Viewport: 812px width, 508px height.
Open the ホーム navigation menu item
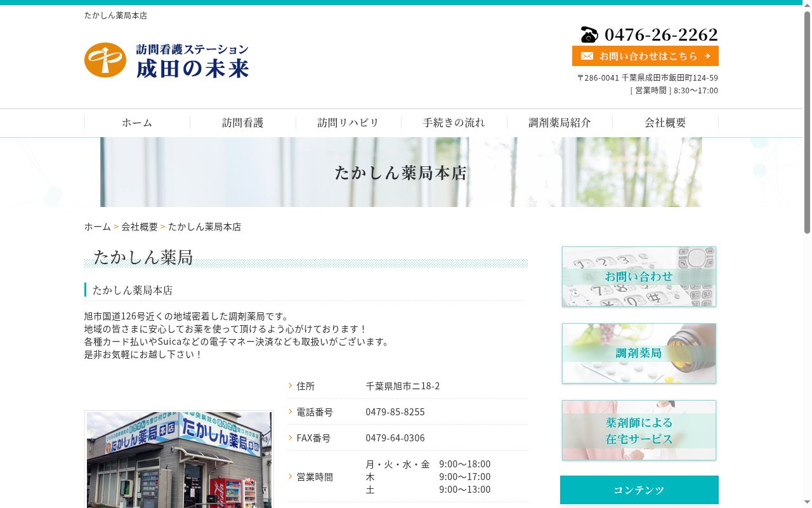[137, 123]
